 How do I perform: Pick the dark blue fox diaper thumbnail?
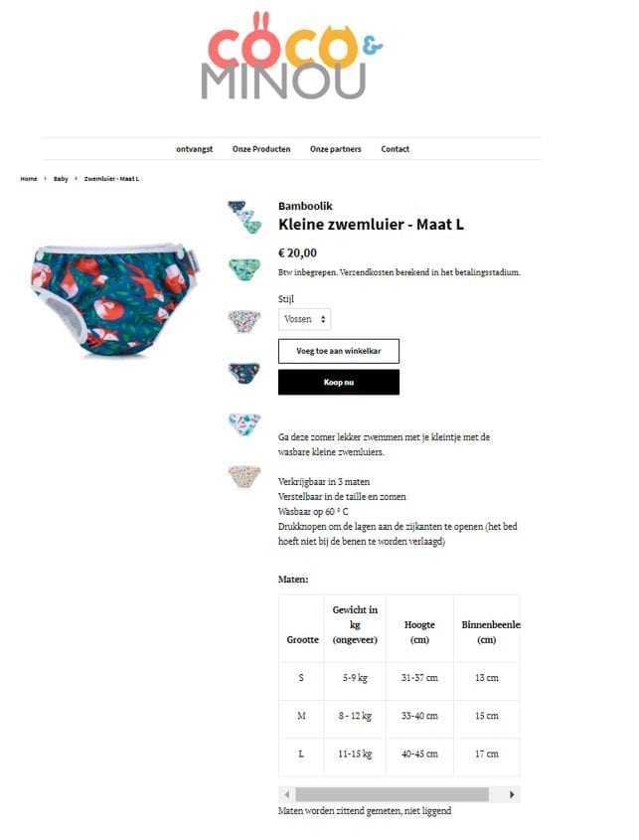(244, 373)
